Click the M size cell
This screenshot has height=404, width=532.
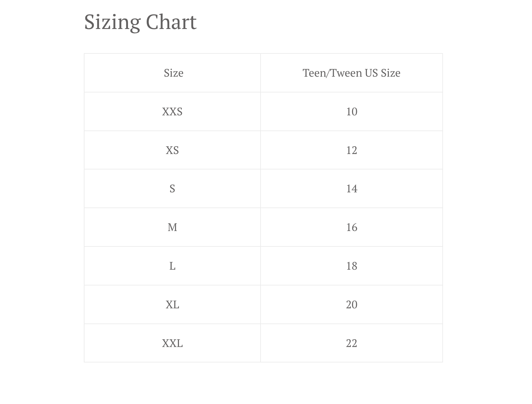pos(172,227)
